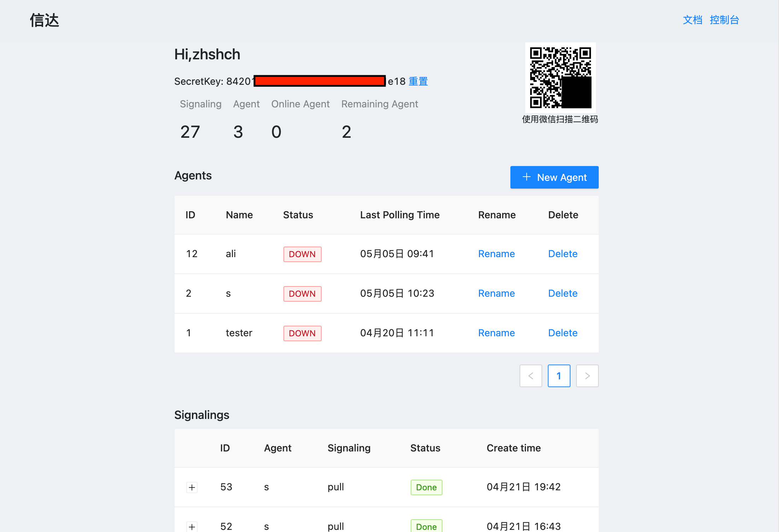Select page 1 in pagination

(x=559, y=376)
